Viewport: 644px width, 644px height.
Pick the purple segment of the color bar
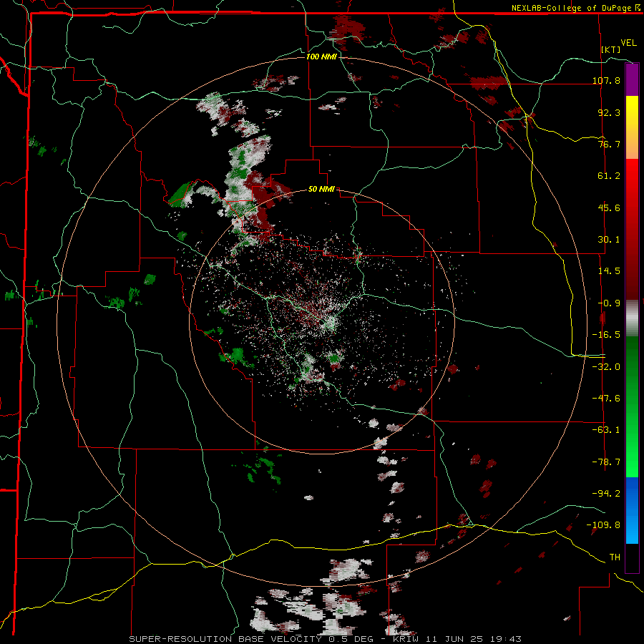632,79
